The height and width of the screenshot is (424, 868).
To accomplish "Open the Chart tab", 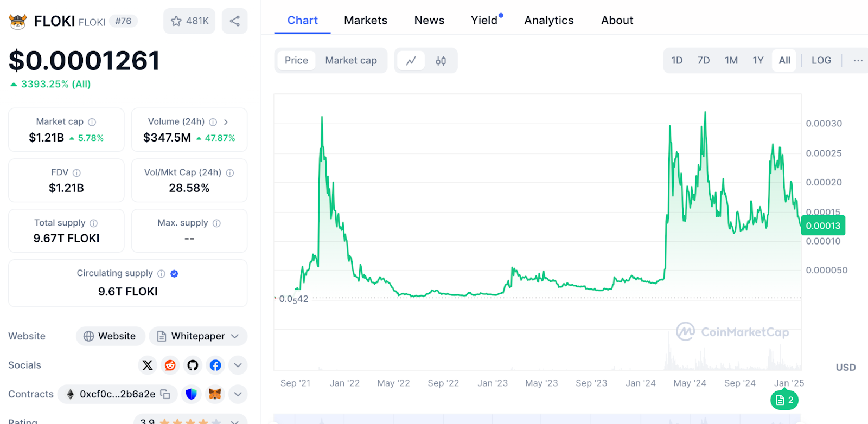I will (x=302, y=20).
